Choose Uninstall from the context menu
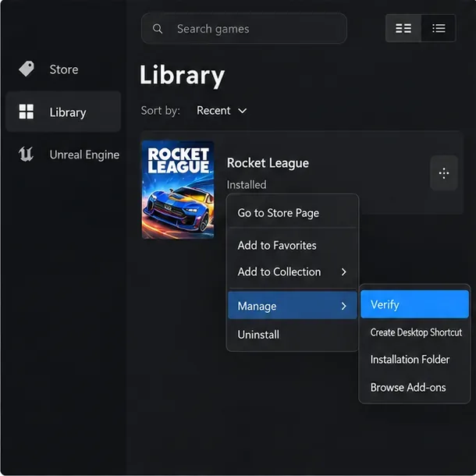 [x=293, y=335]
